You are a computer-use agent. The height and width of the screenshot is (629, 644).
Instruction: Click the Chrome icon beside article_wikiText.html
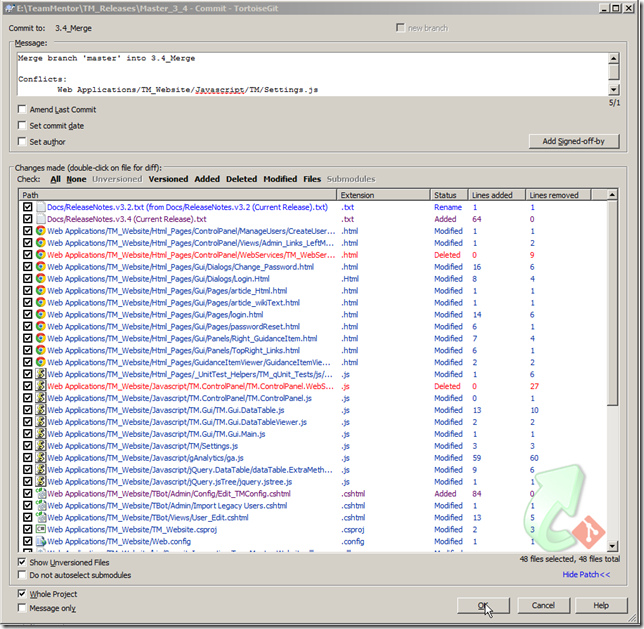[40, 302]
